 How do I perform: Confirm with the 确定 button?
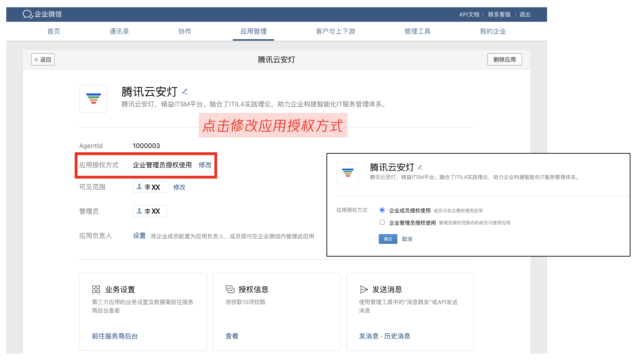[x=388, y=239]
